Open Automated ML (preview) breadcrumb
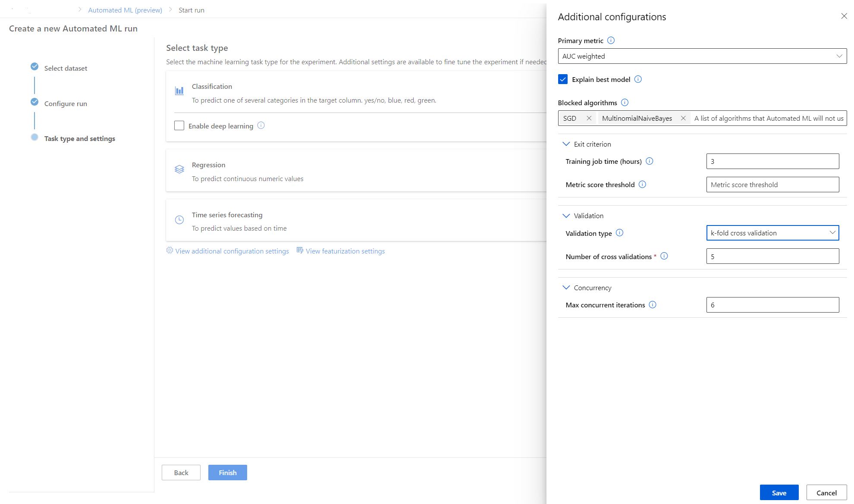The image size is (854, 504). 125,10
